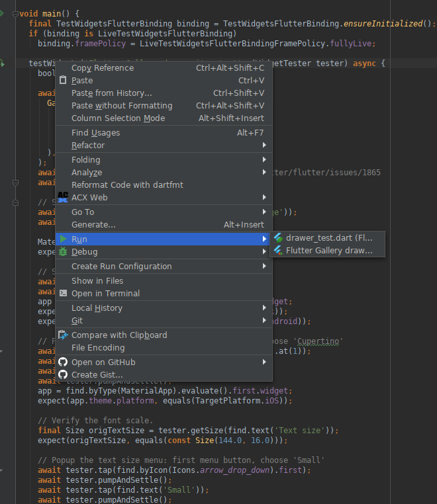Click 'TargetPlatform.iOS' in expect line
The width and height of the screenshot is (437, 504).
237,401
